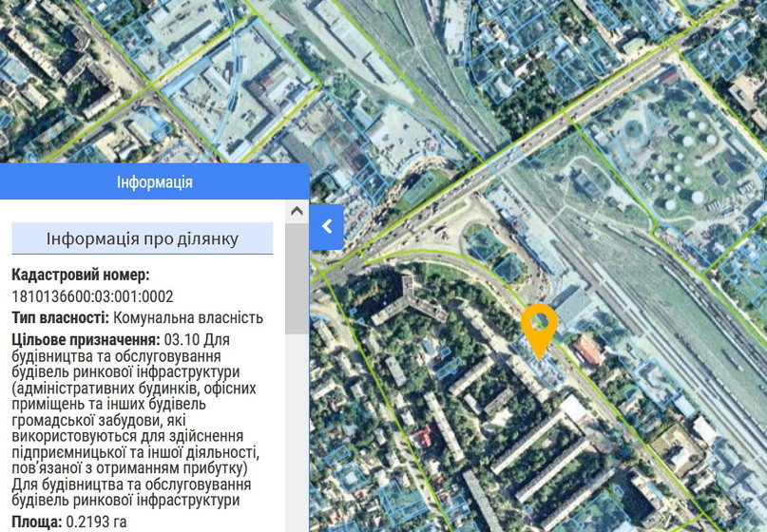
Task: Click the Площа 0.2193 га value
Action: [94, 522]
